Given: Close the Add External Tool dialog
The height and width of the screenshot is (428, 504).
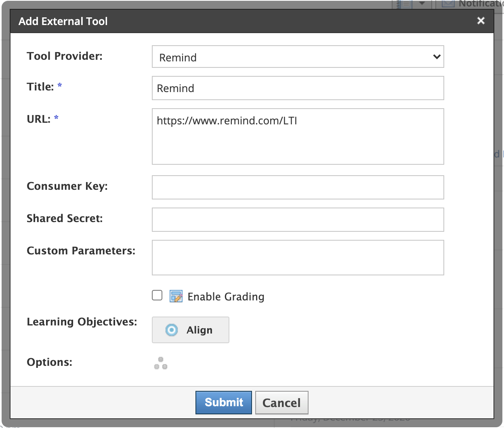Looking at the screenshot, I should (481, 21).
